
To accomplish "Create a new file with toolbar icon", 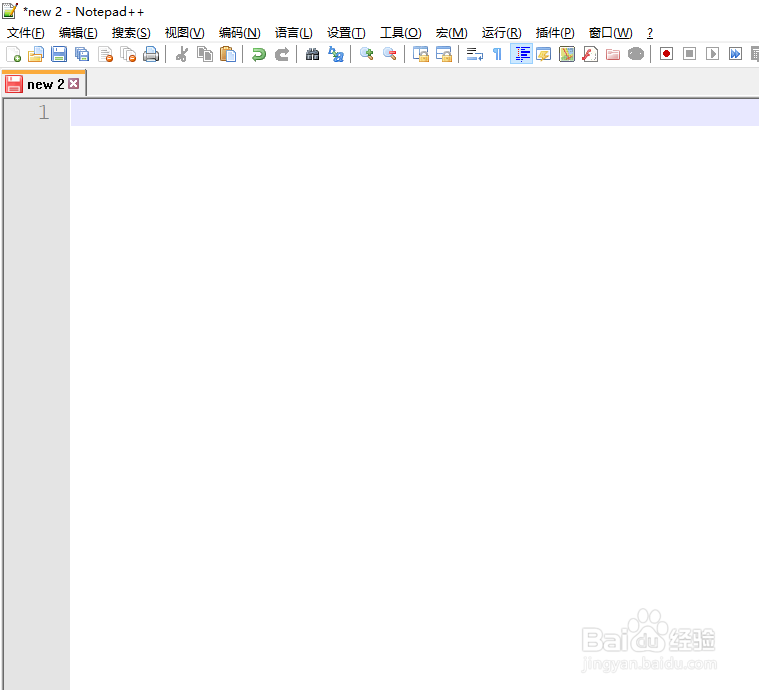I will [x=13, y=54].
